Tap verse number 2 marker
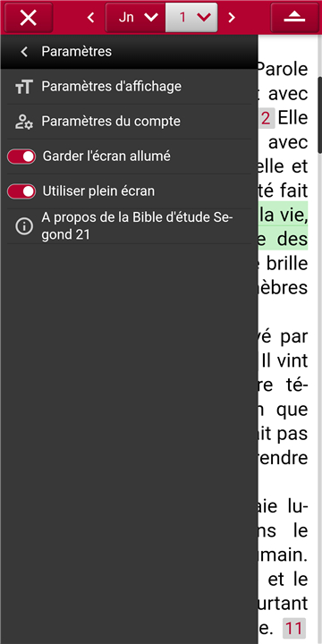This screenshot has height=644, width=322. [x=266, y=119]
